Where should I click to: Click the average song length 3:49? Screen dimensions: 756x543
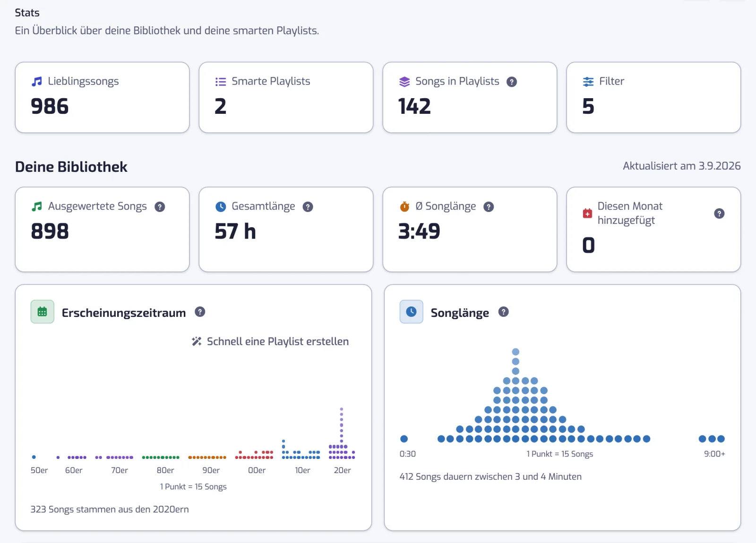point(419,231)
